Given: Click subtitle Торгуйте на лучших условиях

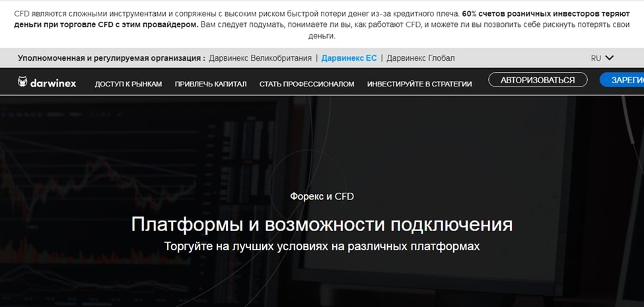Looking at the screenshot, I should pyautogui.click(x=322, y=247).
